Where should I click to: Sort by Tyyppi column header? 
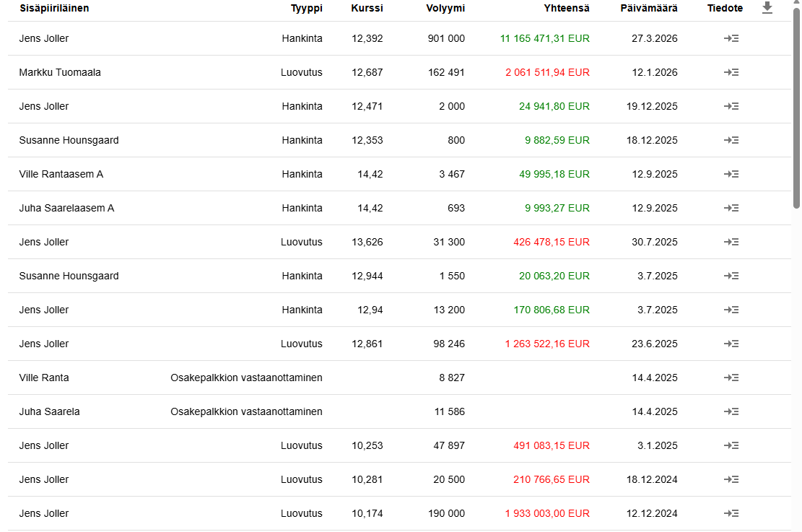306,8
